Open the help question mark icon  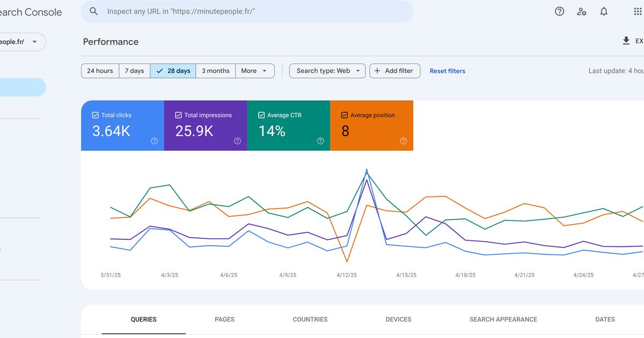pos(559,11)
